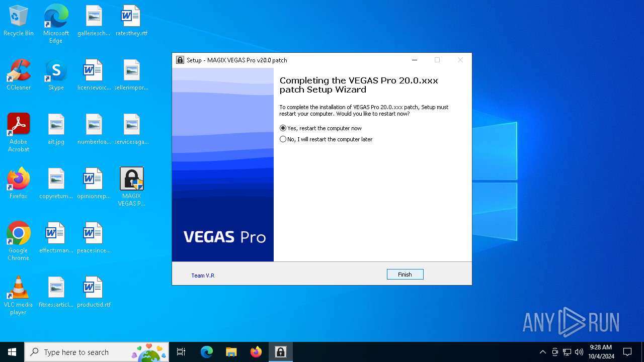Open CCleaner desktop shortcut

coord(19,75)
